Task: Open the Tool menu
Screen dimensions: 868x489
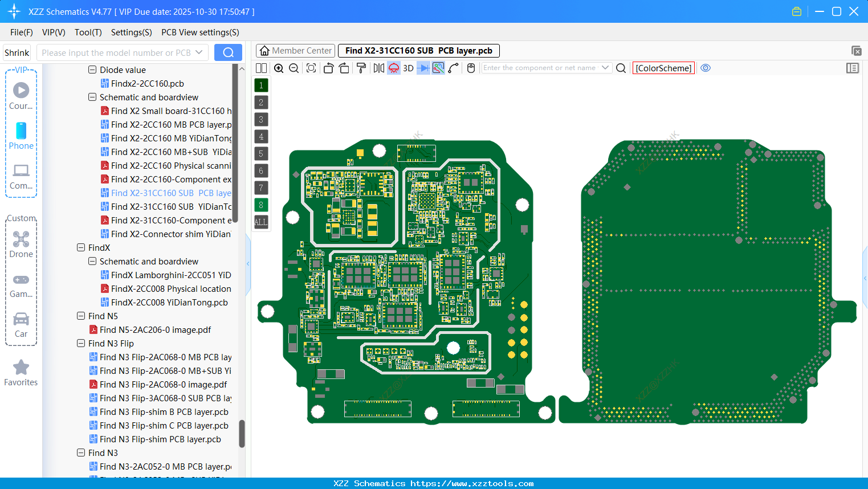Action: coord(88,32)
